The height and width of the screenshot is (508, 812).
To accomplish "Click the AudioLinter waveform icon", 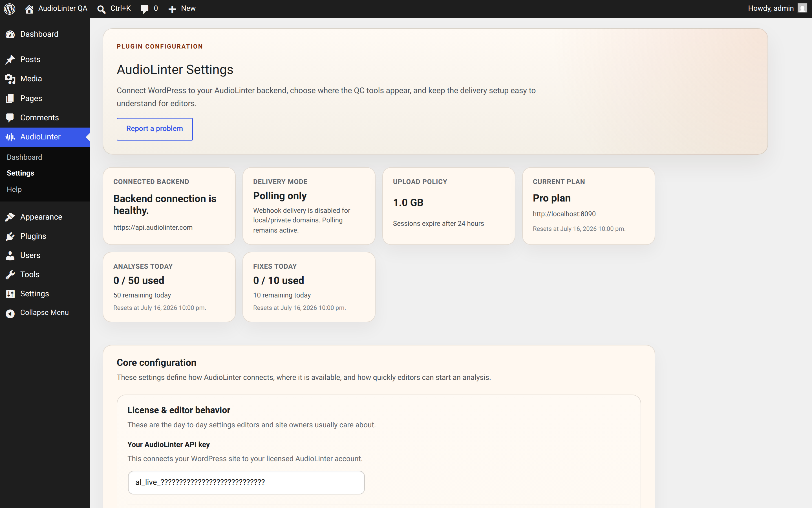I will (x=10, y=137).
